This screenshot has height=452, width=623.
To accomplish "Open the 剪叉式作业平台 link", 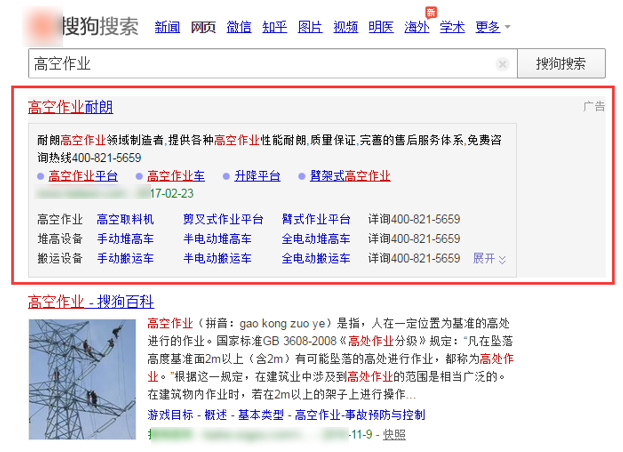I will coord(223,219).
